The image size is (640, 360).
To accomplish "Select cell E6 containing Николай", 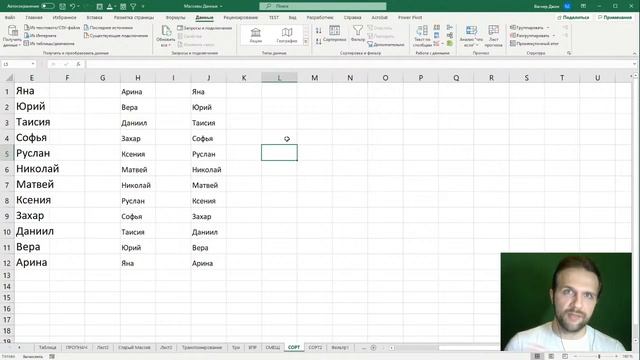I will click(32, 169).
